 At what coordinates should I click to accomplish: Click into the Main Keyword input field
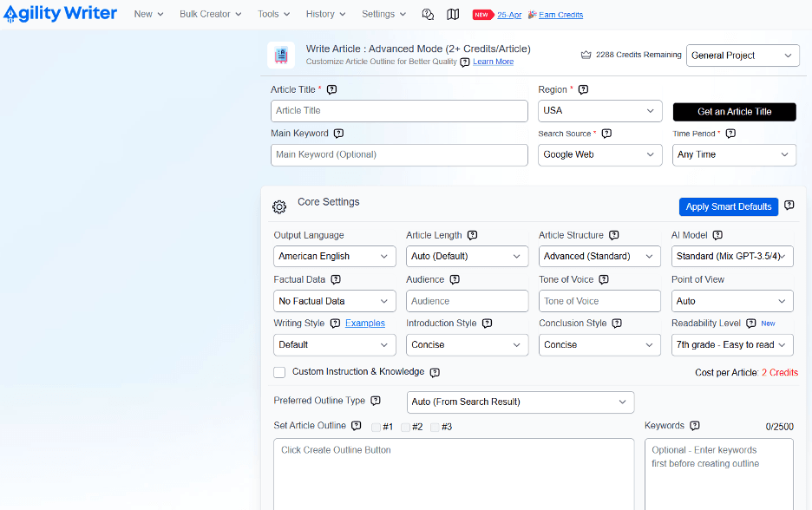pyautogui.click(x=399, y=154)
